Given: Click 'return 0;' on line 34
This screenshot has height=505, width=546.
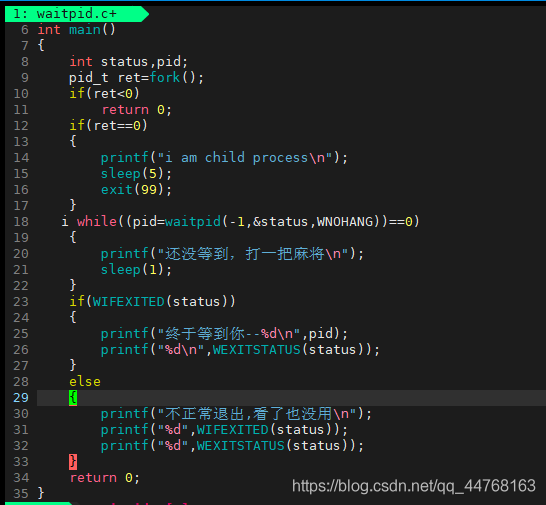Looking at the screenshot, I should click(x=104, y=478).
